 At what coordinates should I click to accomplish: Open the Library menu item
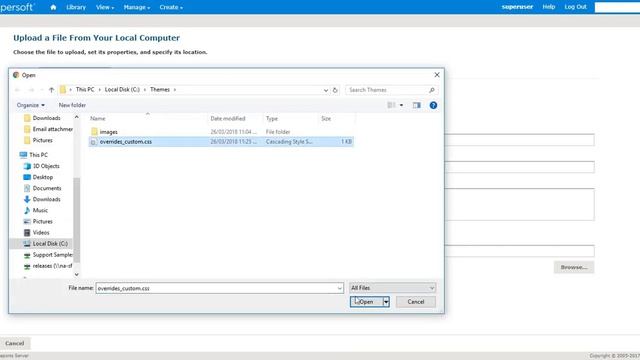coord(76,7)
